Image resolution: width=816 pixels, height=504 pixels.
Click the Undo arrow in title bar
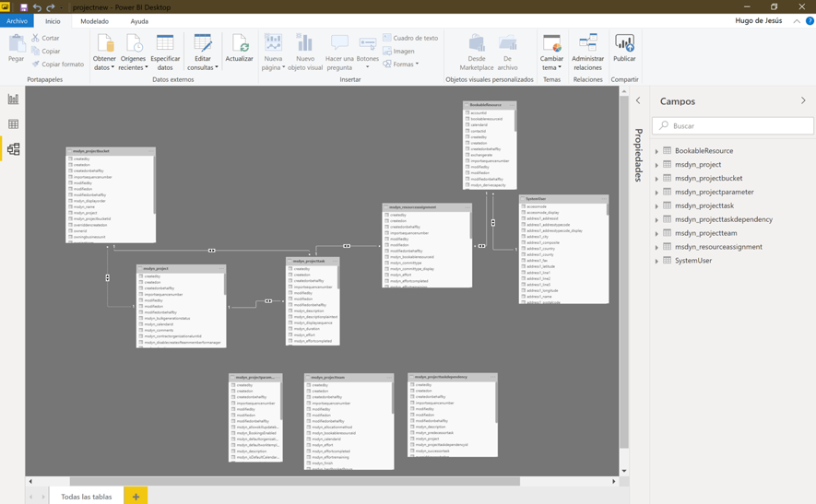coord(37,7)
